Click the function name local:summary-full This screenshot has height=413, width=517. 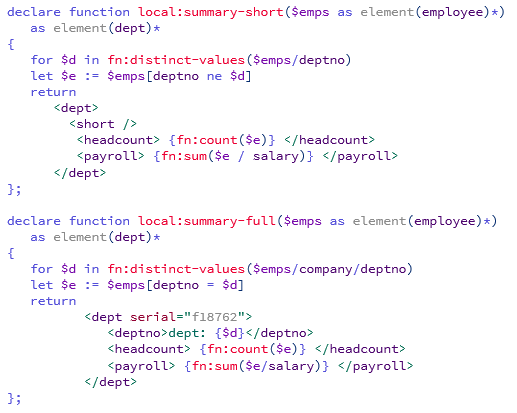207,221
